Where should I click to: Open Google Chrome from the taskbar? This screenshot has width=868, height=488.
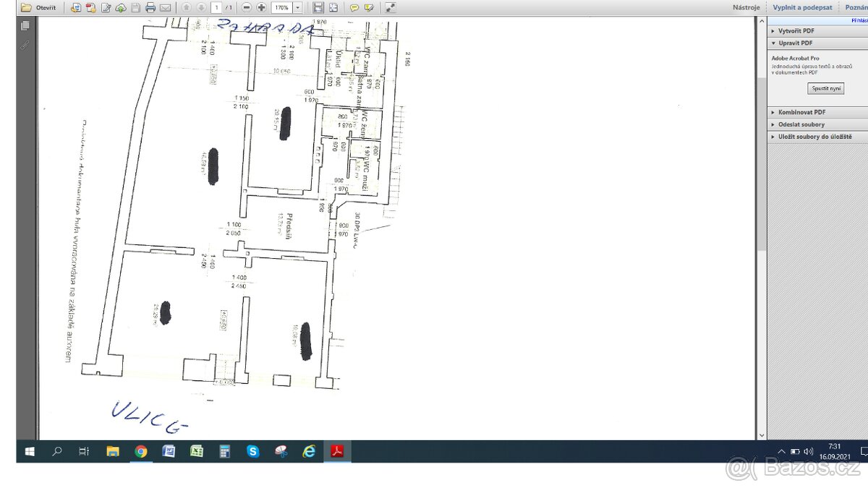141,452
